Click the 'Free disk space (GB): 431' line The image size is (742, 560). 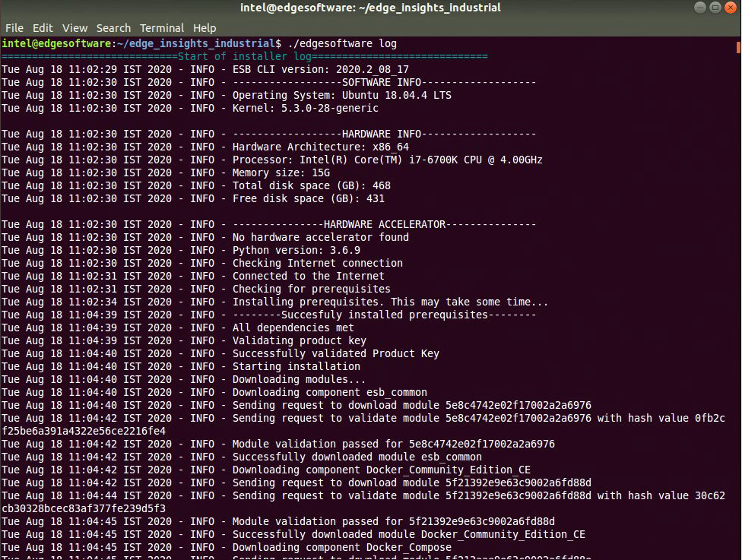click(x=193, y=198)
